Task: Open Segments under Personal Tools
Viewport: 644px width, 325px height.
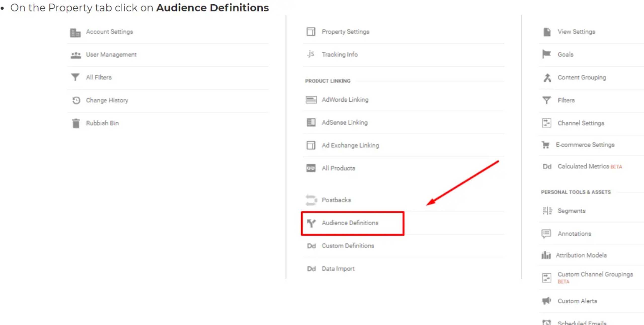Action: (x=571, y=211)
